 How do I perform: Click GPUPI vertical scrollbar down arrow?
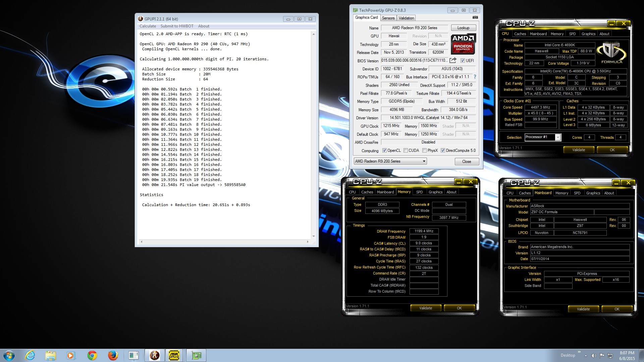(314, 236)
